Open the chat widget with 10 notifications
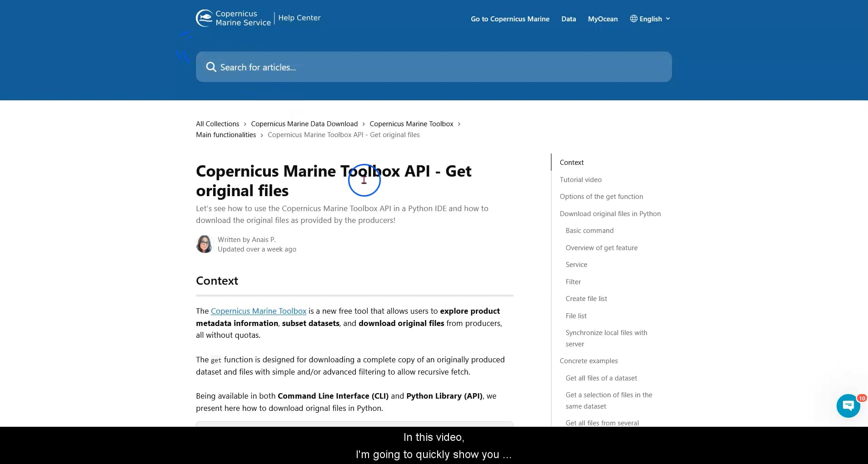868x464 pixels. pos(847,405)
